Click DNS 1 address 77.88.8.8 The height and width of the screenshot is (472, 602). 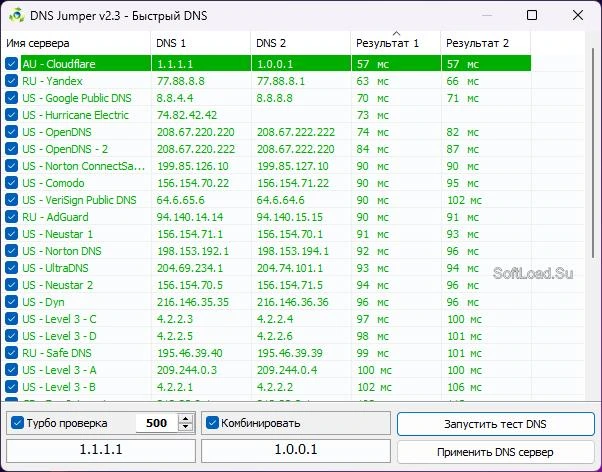click(x=180, y=81)
